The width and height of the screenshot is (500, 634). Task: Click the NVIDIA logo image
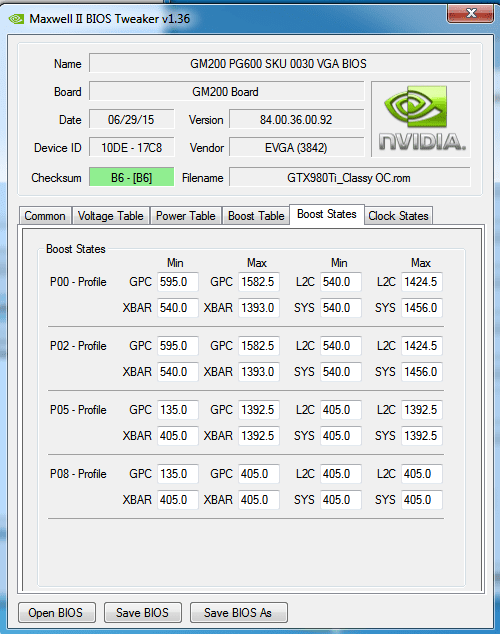coord(421,119)
